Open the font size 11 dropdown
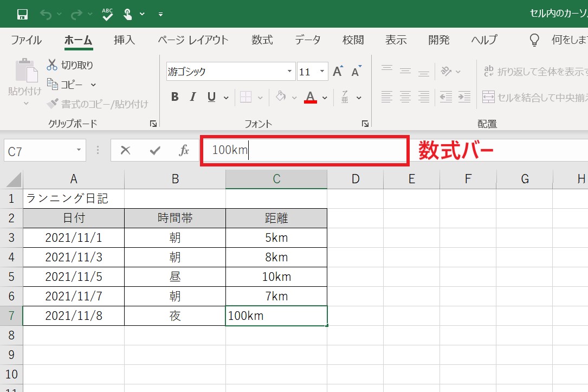The height and width of the screenshot is (392, 588). 322,71
